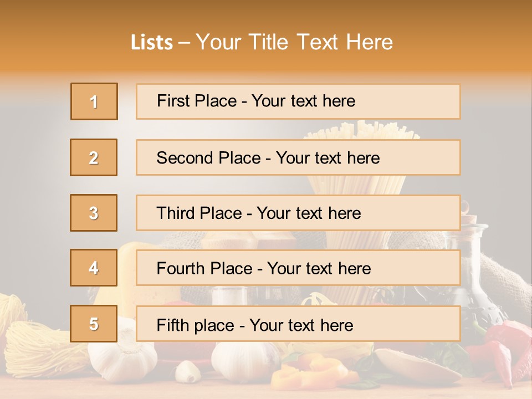Click the number 1 box
This screenshot has height=399, width=532.
coord(94,101)
